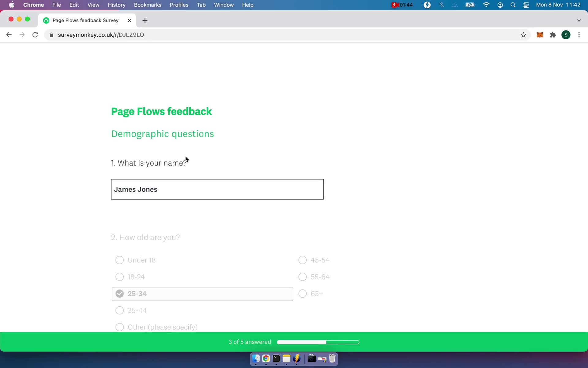
Task: Click the bookmark star icon
Action: click(523, 35)
